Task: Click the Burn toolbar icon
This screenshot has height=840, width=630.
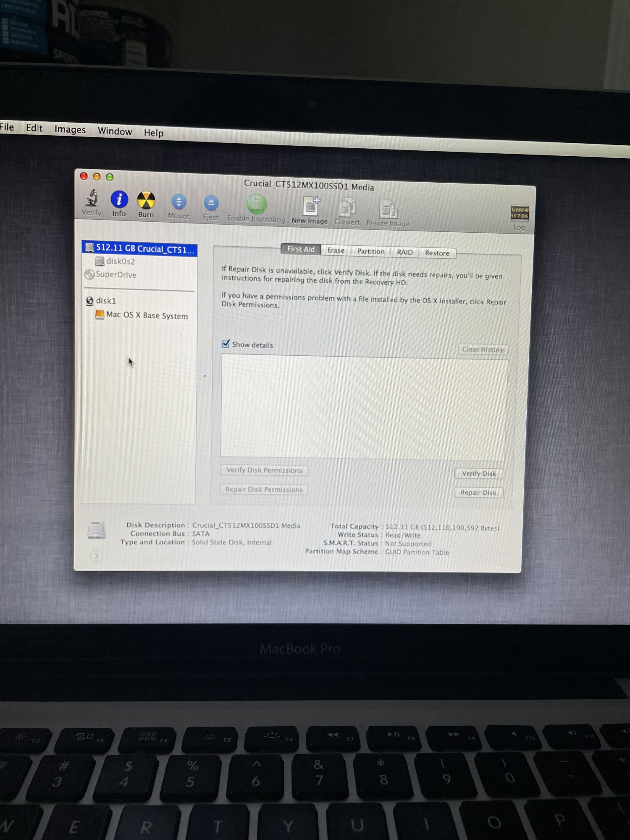Action: (x=146, y=200)
